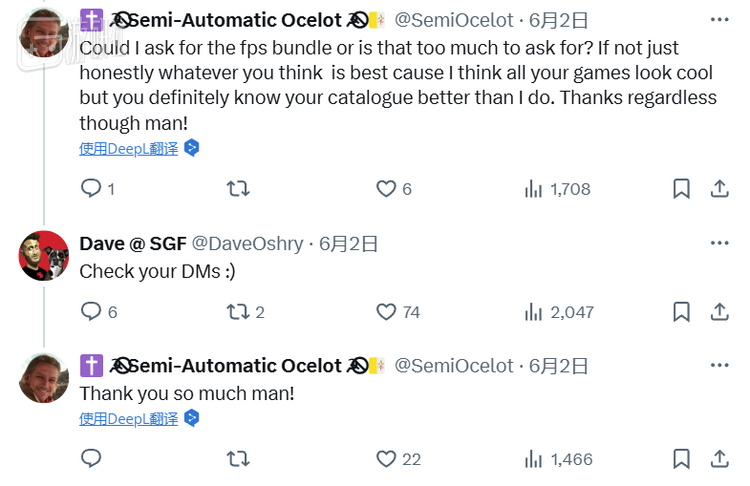The width and height of the screenshot is (750, 486).
Task: Reply to the "Check your DMs" tweet
Action: click(91, 312)
